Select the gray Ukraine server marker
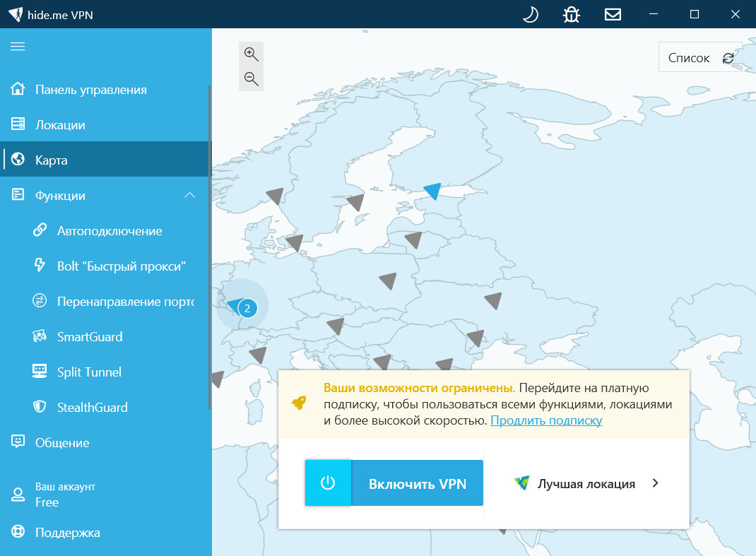The width and height of the screenshot is (756, 556). (494, 300)
